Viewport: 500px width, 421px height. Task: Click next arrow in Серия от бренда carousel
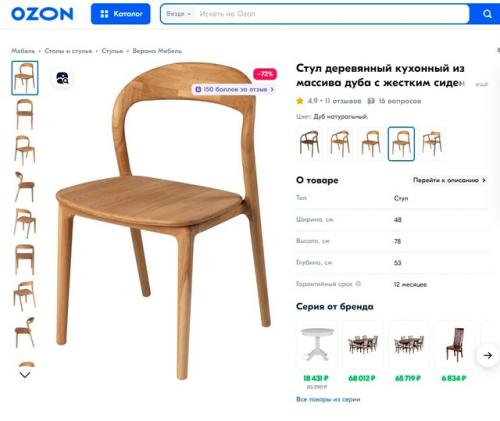(x=488, y=355)
